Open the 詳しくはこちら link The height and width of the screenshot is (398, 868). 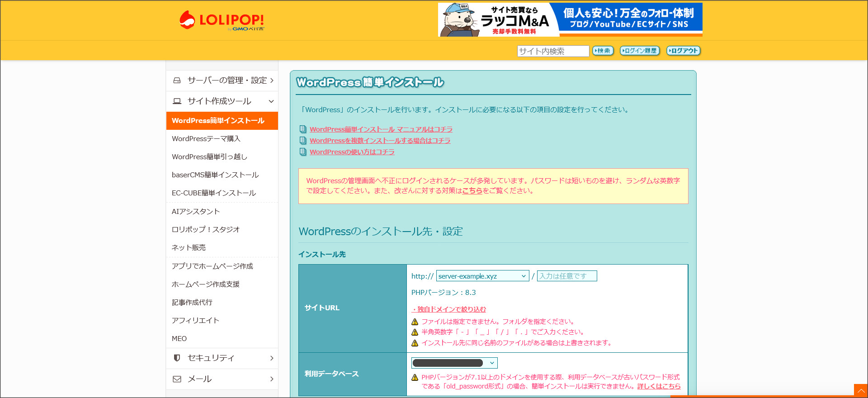tap(659, 386)
